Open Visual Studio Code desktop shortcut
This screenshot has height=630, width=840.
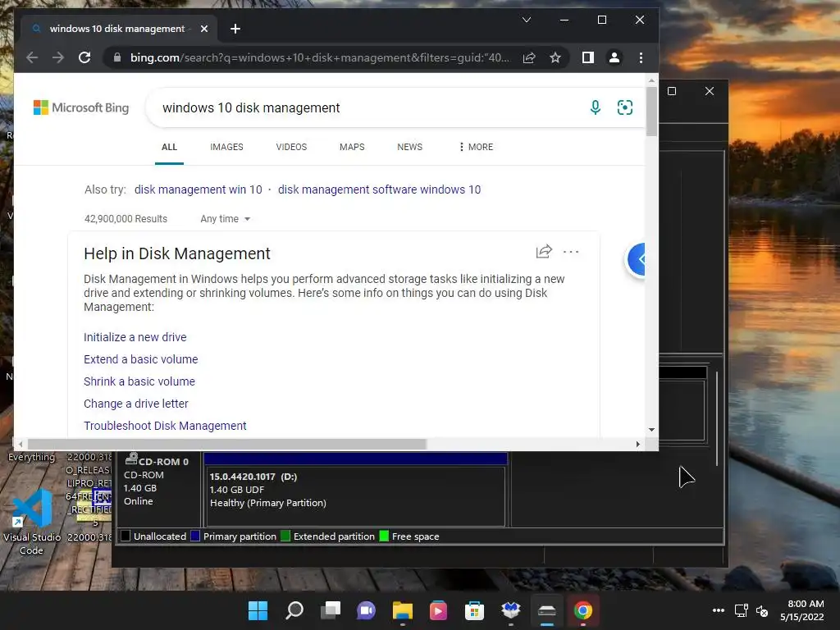click(x=32, y=523)
